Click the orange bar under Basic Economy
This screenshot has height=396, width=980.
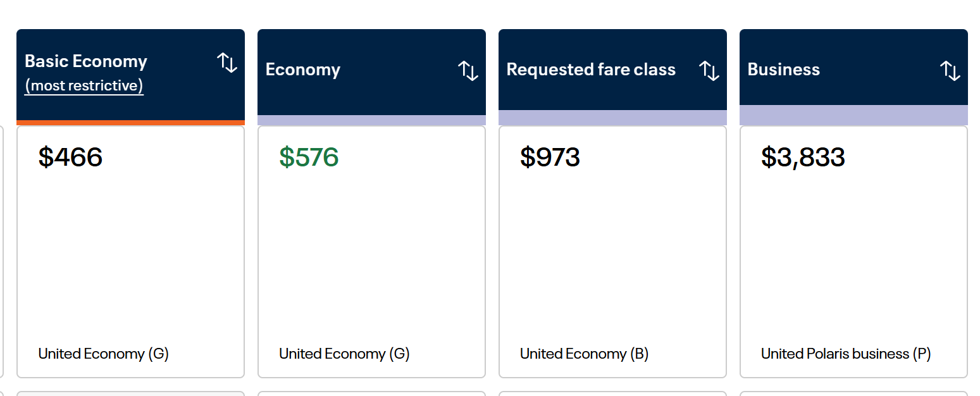click(130, 123)
